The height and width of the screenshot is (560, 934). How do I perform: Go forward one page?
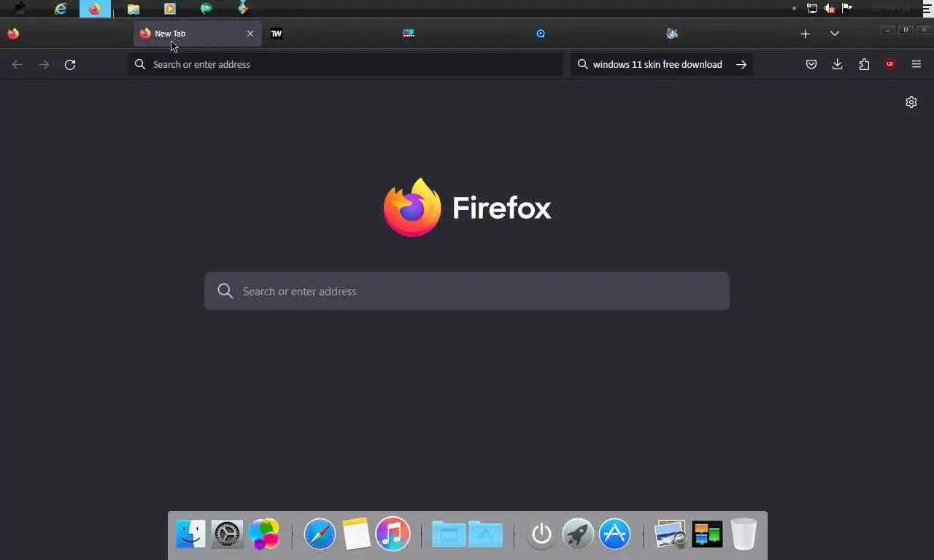click(x=44, y=64)
